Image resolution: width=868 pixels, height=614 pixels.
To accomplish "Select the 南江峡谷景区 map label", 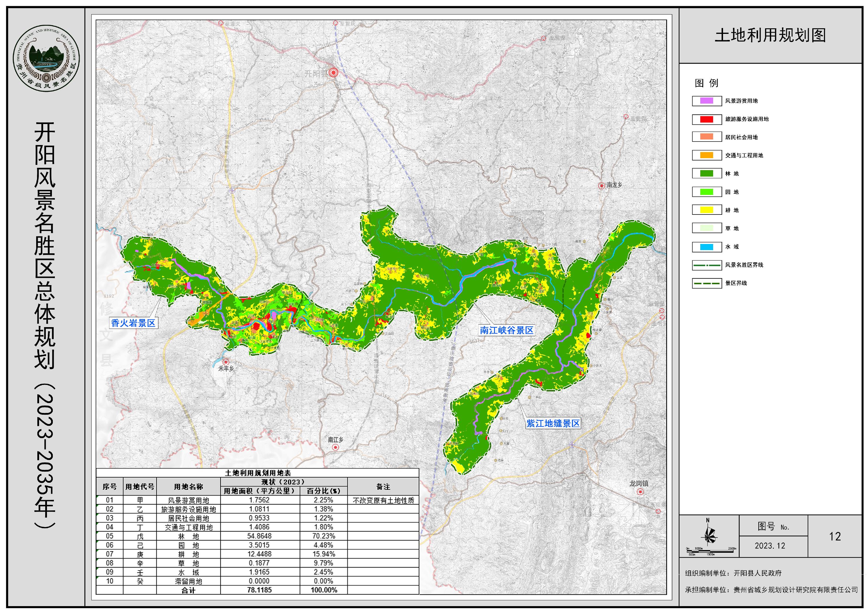I will (x=506, y=330).
